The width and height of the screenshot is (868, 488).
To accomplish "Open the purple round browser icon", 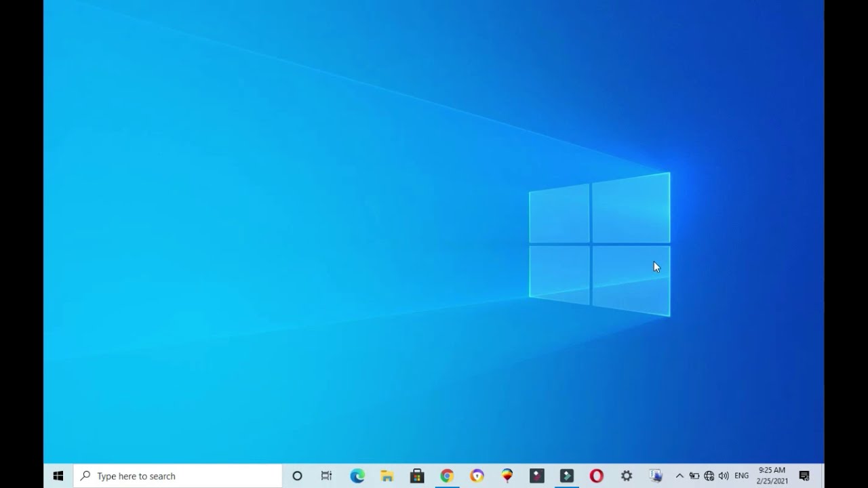I will coord(477,476).
